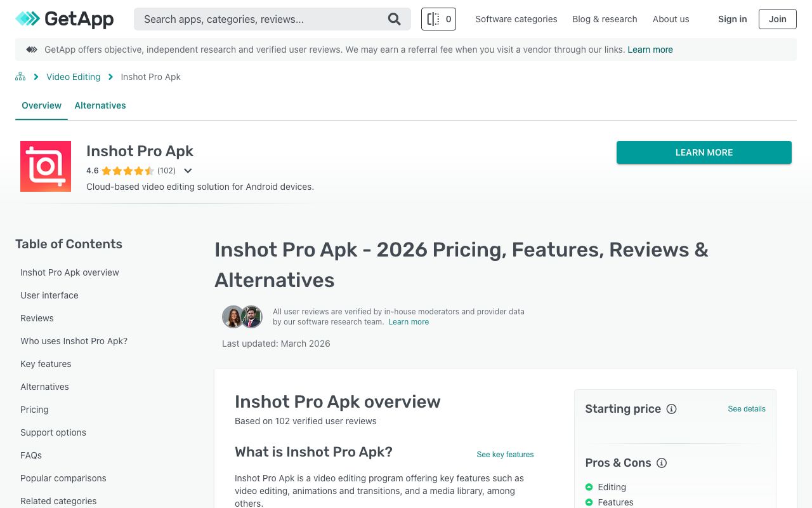Click the Join button
This screenshot has height=508, width=812.
tap(778, 19)
